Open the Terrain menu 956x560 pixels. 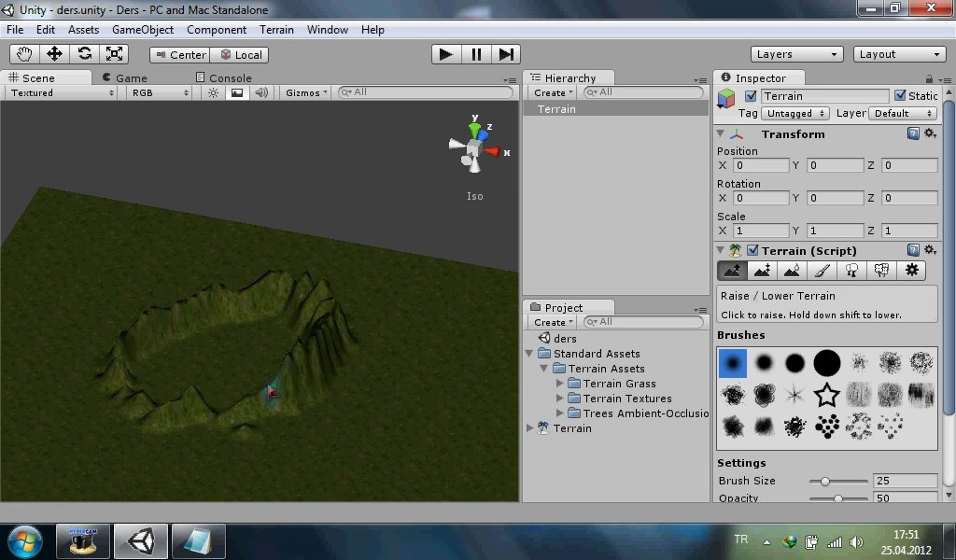pos(276,29)
